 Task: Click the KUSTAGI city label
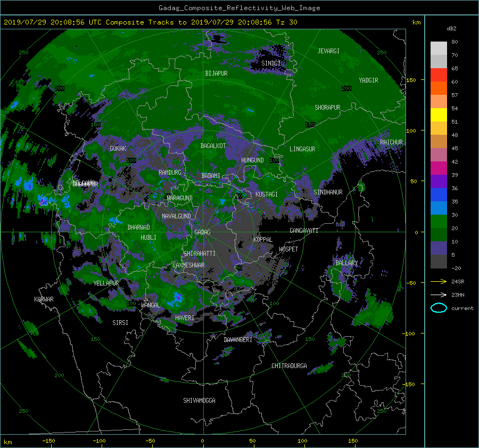[267, 194]
